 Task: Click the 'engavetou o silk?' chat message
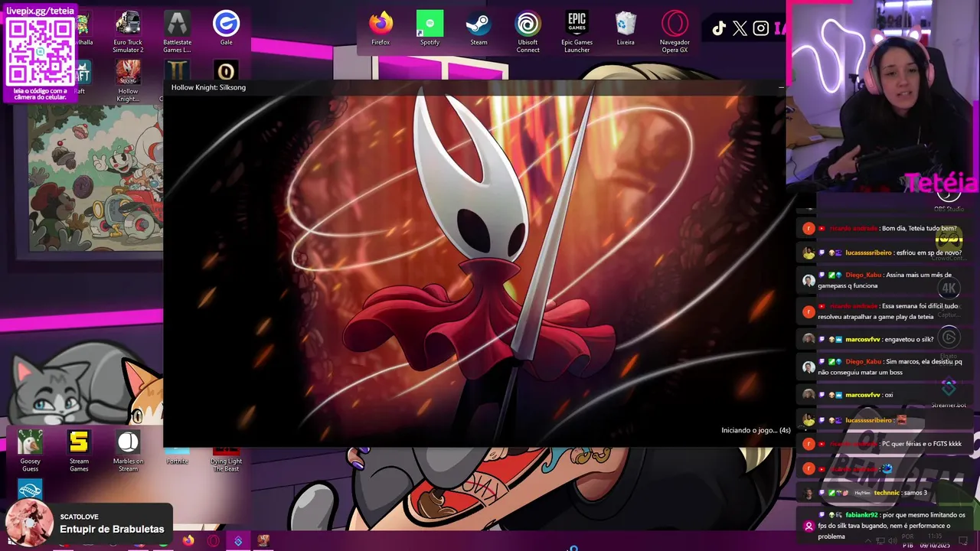[909, 339]
